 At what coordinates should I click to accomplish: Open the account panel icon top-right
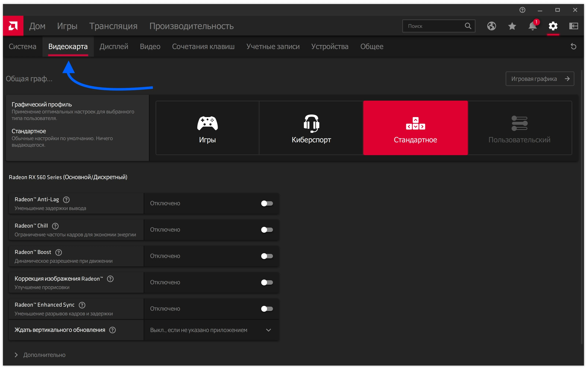point(574,26)
